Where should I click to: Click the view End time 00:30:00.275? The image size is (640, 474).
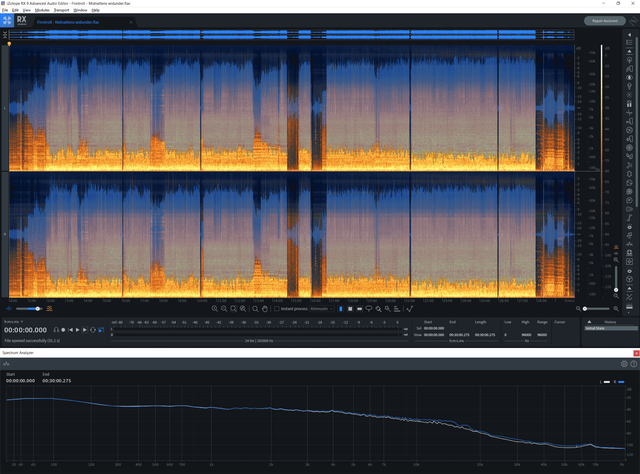pos(459,335)
